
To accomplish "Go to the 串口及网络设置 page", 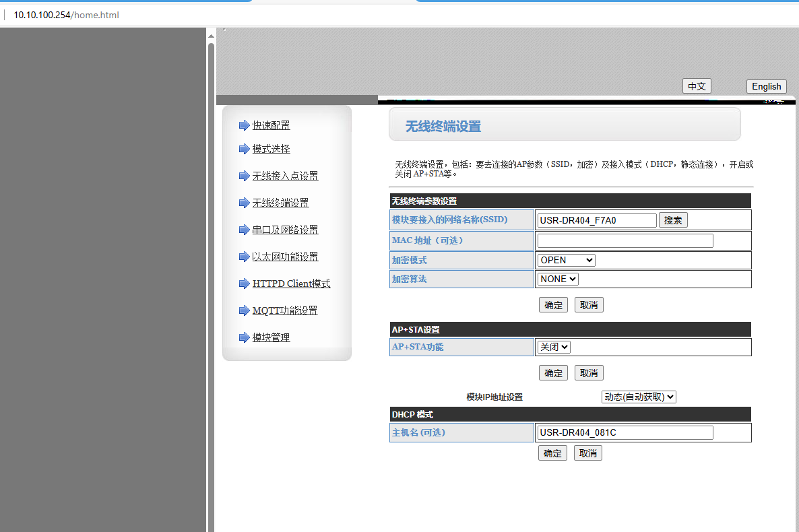I will [x=285, y=230].
